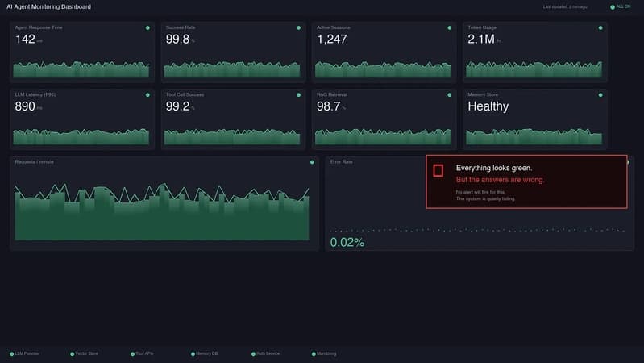Click the Tool APIs green status dot
This screenshot has width=644, height=363.
(132, 353)
